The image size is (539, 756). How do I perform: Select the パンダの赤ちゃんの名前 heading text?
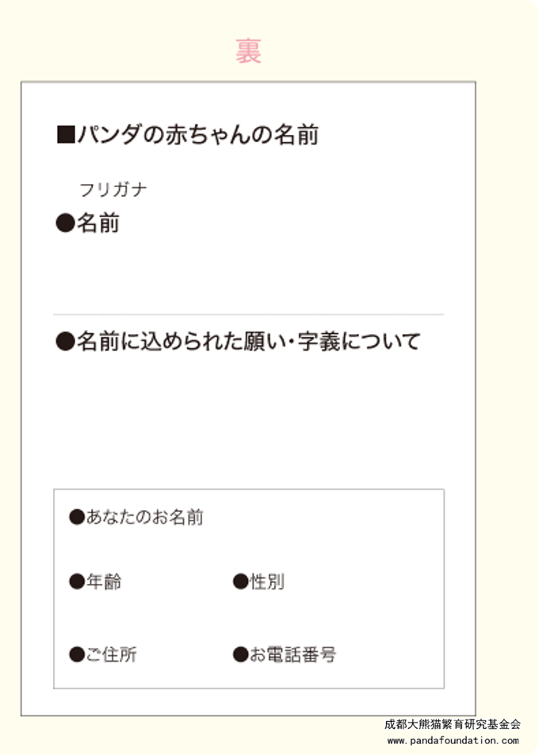197,135
